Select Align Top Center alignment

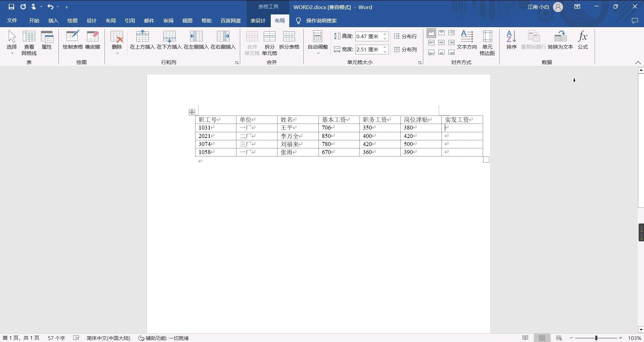coord(441,33)
